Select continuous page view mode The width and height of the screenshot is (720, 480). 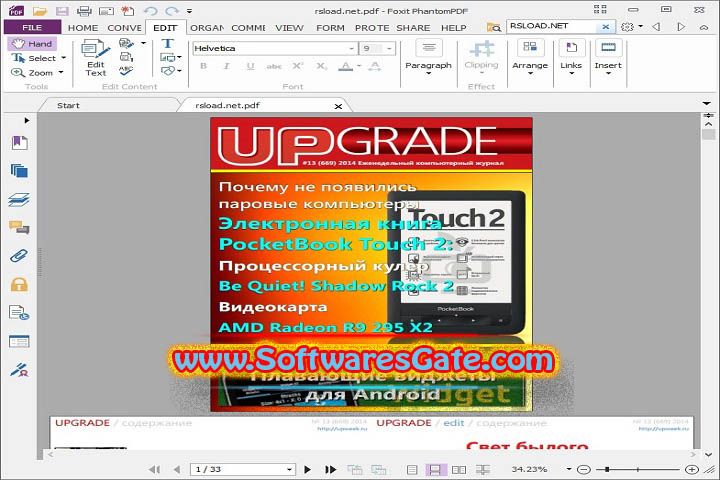(435, 469)
